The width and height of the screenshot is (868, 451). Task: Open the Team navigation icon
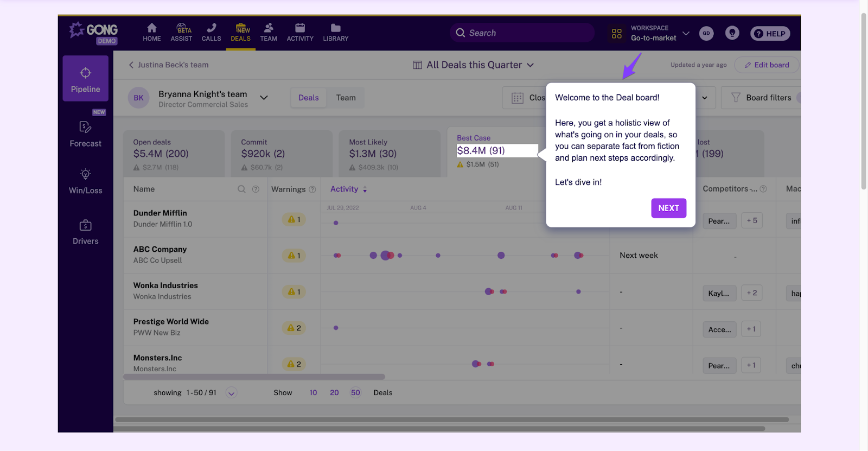[269, 33]
